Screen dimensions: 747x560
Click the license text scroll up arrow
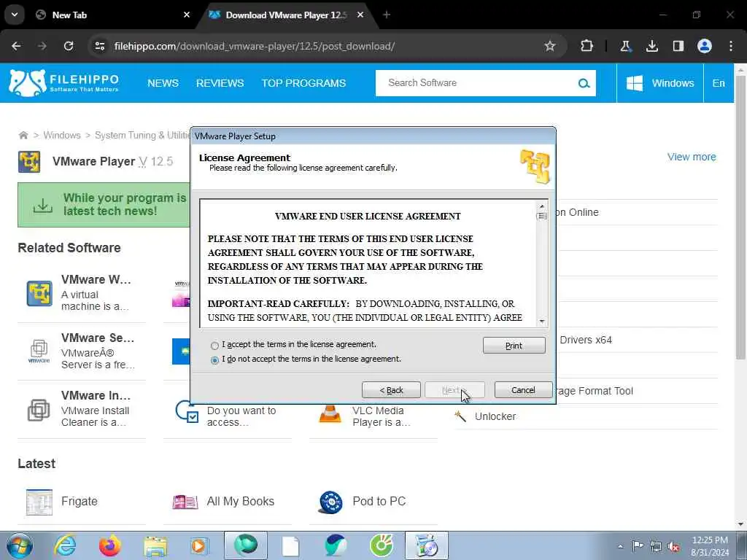542,206
